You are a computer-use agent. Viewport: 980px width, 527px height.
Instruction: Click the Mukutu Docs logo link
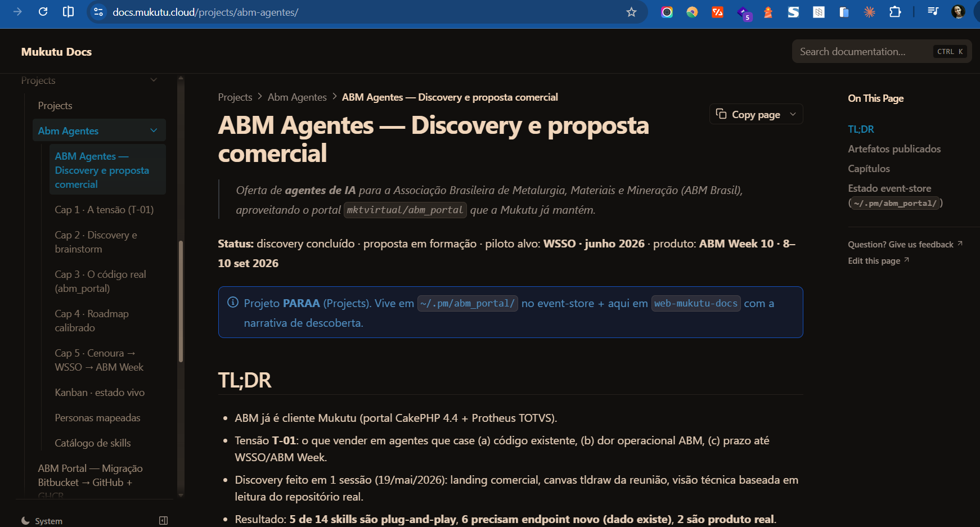click(56, 52)
